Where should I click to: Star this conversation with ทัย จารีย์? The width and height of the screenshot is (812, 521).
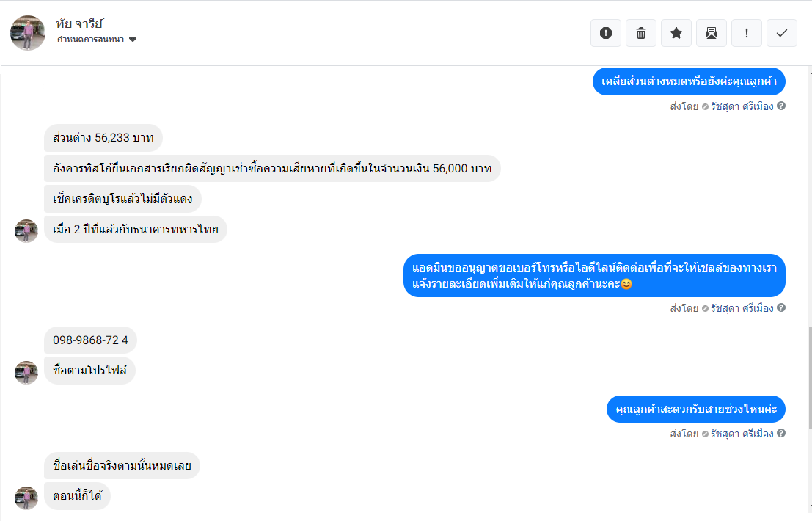tap(676, 33)
